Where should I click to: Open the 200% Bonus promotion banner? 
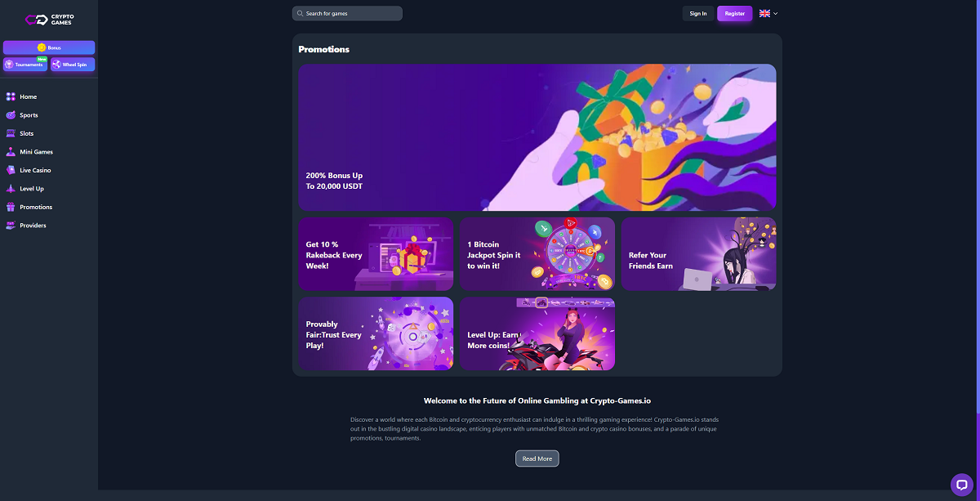537,137
